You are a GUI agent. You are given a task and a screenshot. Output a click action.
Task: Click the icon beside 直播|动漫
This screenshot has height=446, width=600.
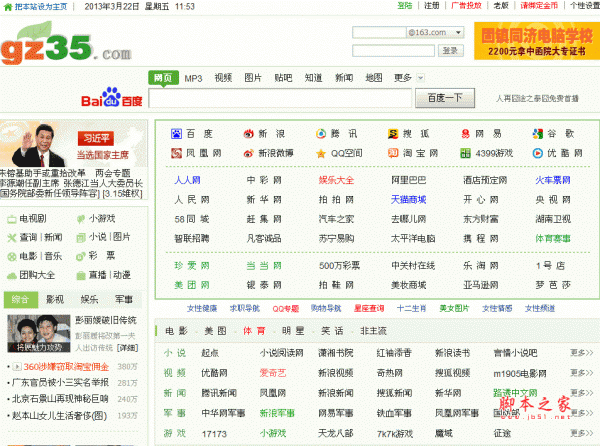click(81, 275)
